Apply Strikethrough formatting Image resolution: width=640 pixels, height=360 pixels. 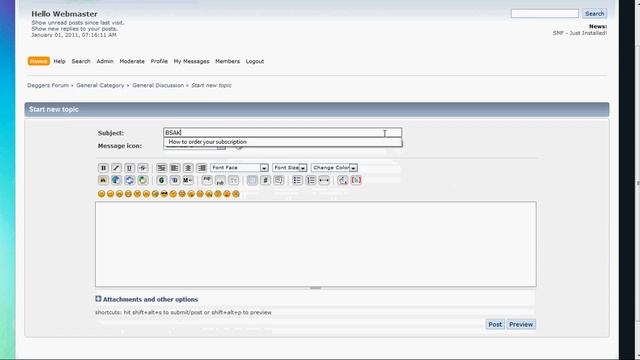[142, 168]
